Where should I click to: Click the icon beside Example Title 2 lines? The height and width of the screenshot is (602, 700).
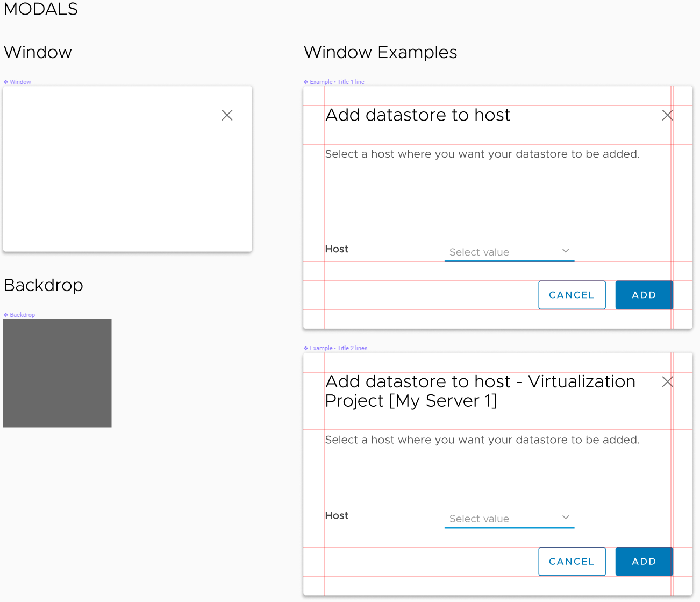point(306,349)
